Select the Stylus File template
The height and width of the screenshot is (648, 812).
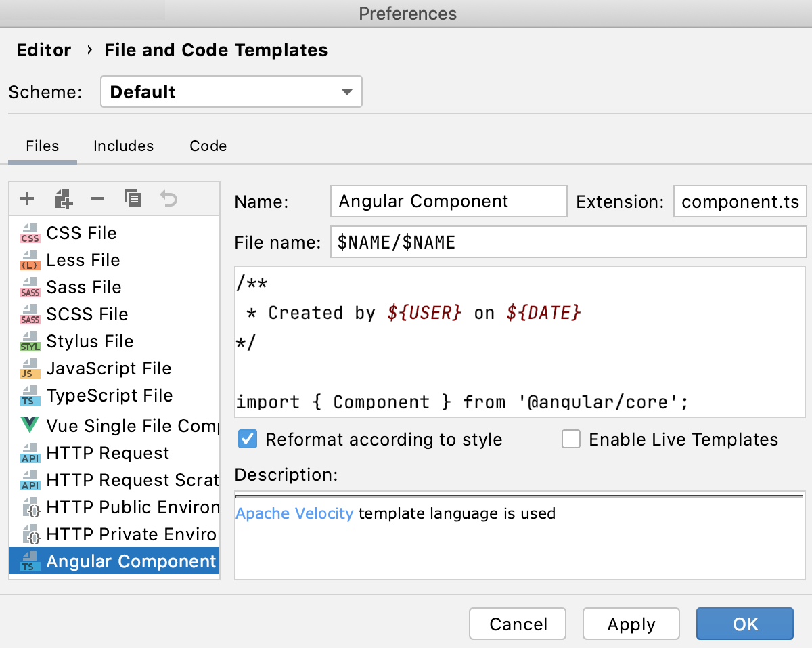point(114,341)
